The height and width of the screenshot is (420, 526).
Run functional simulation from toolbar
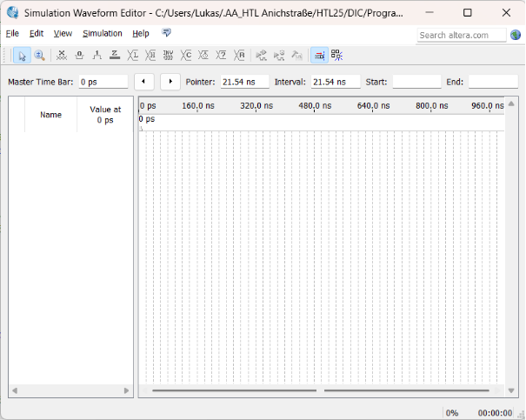tap(262, 55)
